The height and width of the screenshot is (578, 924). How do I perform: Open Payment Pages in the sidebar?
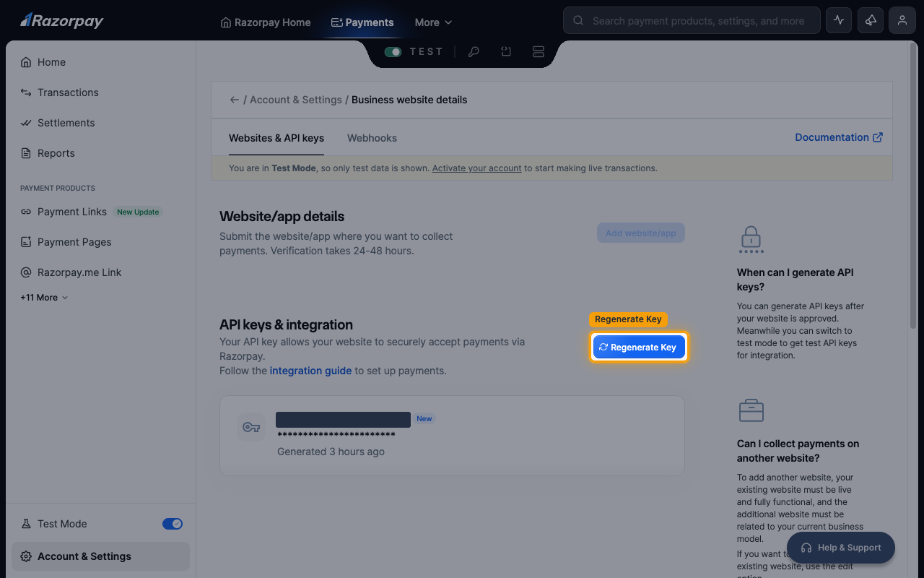[100, 242]
